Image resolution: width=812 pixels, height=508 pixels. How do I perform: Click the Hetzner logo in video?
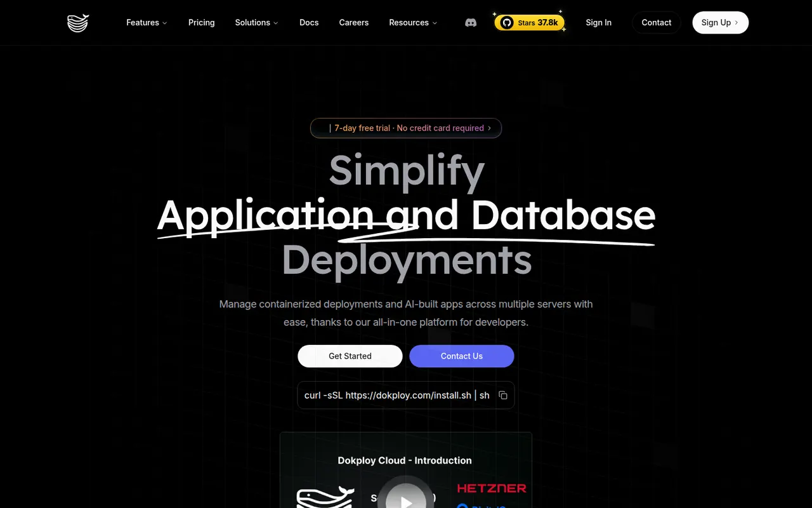click(492, 488)
